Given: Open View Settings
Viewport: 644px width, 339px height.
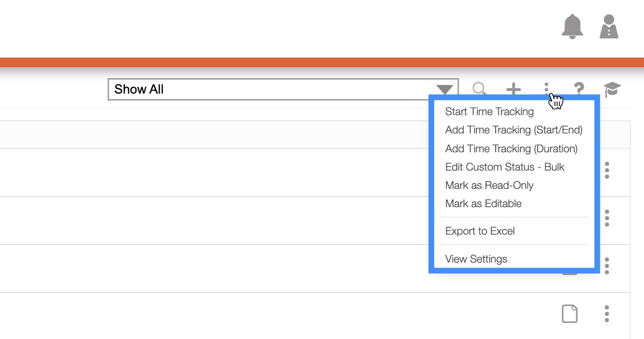Looking at the screenshot, I should coord(476,259).
